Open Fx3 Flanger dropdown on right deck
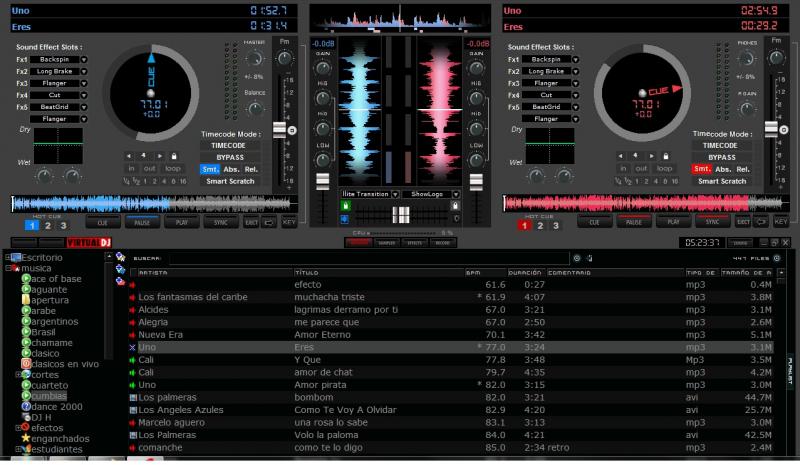 (x=576, y=83)
